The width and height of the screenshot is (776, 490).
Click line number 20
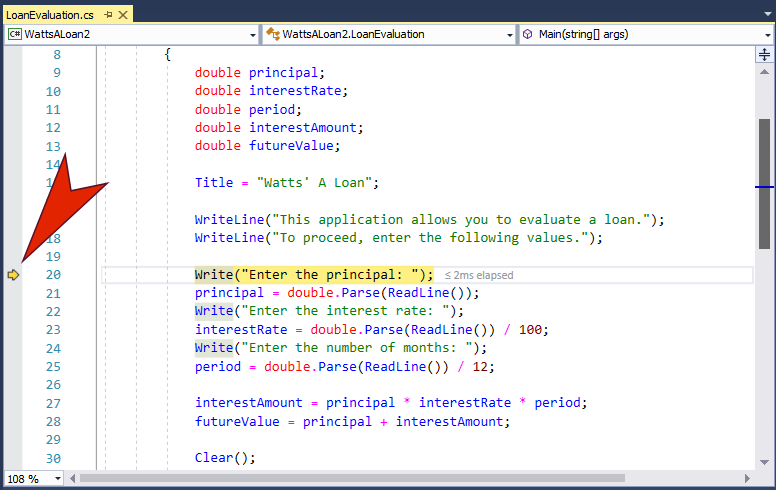tap(53, 275)
